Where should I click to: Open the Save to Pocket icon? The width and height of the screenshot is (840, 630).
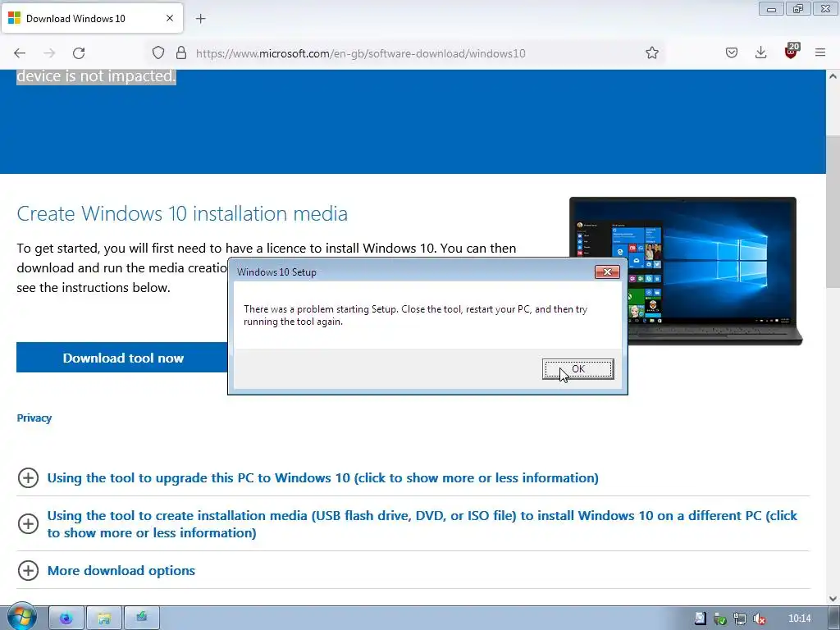click(732, 52)
